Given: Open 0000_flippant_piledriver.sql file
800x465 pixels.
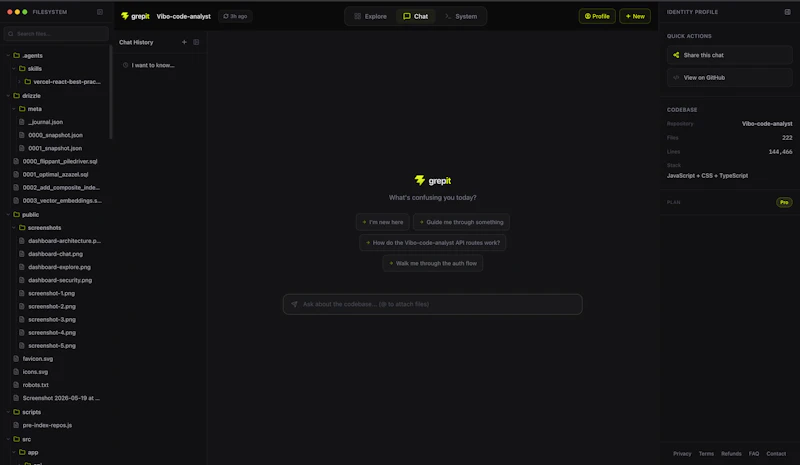Looking at the screenshot, I should pyautogui.click(x=60, y=161).
